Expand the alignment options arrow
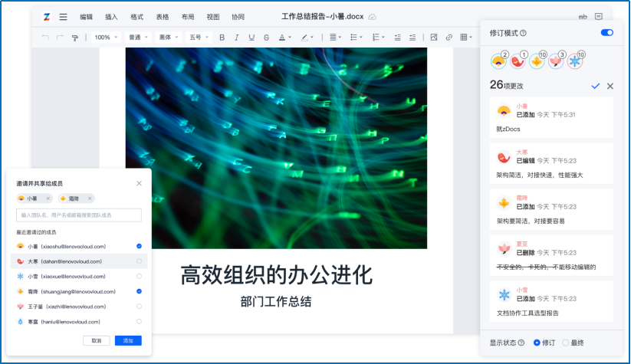The height and width of the screenshot is (364, 631). [x=340, y=38]
